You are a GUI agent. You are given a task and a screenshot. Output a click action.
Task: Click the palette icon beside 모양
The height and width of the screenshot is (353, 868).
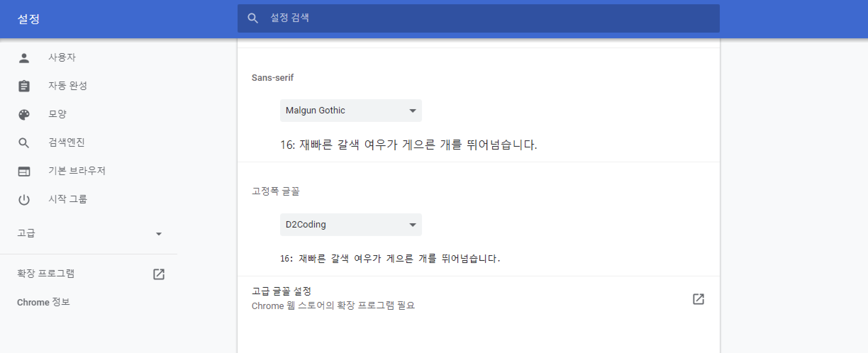pos(24,114)
